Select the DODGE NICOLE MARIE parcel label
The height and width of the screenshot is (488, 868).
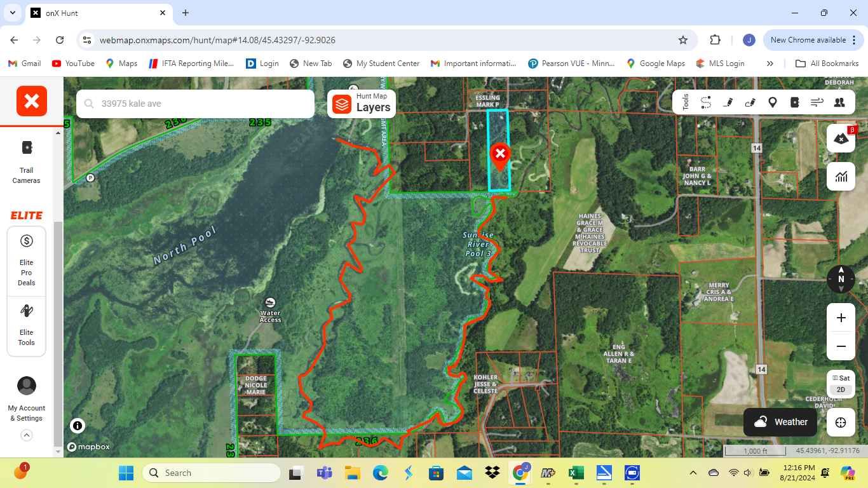(256, 386)
